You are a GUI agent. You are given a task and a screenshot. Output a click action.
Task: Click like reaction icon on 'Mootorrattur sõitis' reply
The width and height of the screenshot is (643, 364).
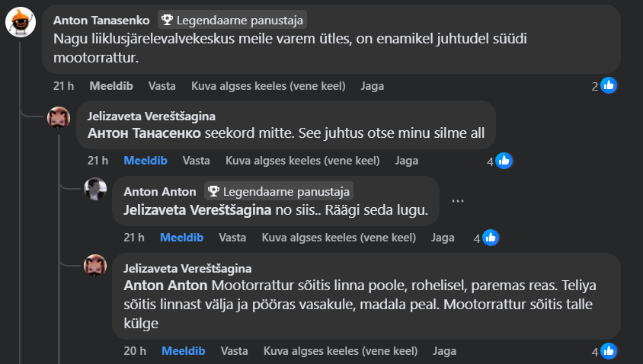click(x=609, y=351)
